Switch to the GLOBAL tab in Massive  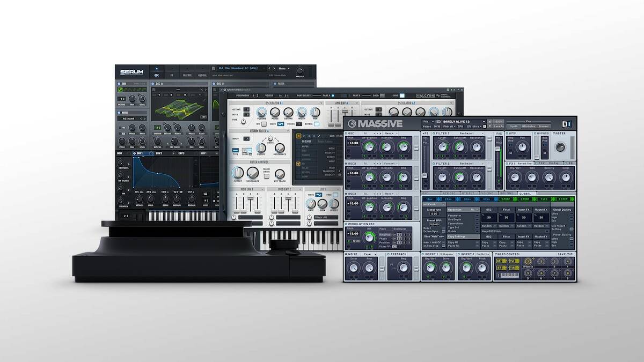point(526,193)
